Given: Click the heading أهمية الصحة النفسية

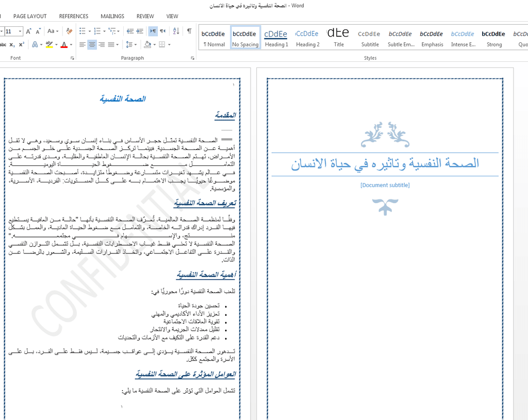Looking at the screenshot, I should point(206,275).
